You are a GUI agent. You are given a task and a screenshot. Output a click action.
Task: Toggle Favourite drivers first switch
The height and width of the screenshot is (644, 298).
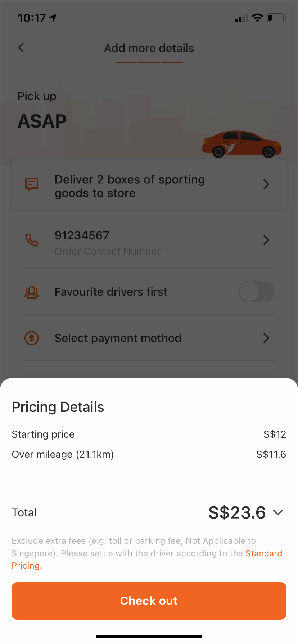pyautogui.click(x=257, y=292)
